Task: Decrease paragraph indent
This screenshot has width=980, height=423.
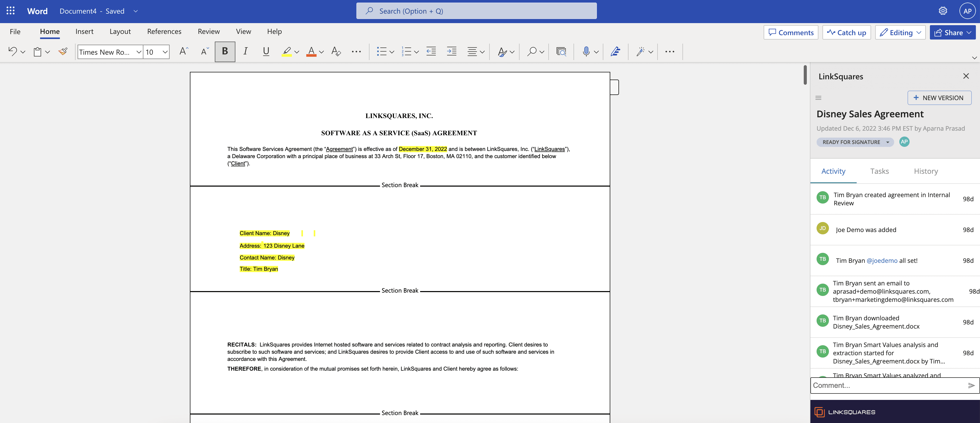Action: click(x=431, y=51)
